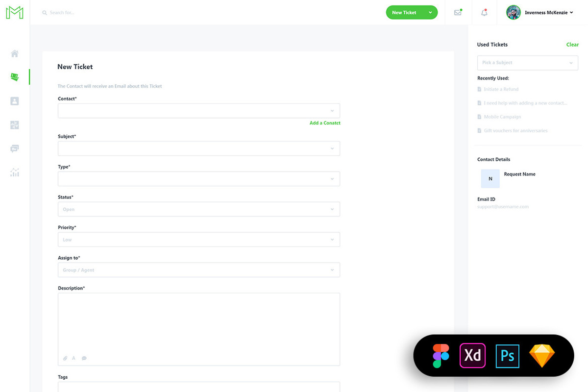The image size is (588, 392).
Task: Toggle text formatting with the A icon
Action: 73,358
